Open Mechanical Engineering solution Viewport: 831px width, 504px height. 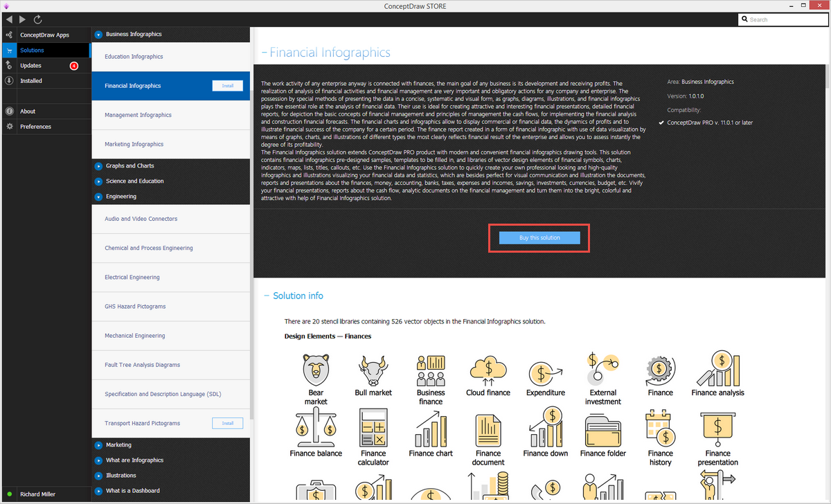[x=170, y=336]
